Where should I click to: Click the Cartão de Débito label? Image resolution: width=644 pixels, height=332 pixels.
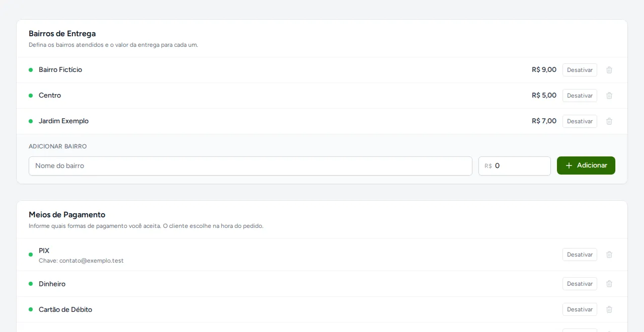pos(65,309)
